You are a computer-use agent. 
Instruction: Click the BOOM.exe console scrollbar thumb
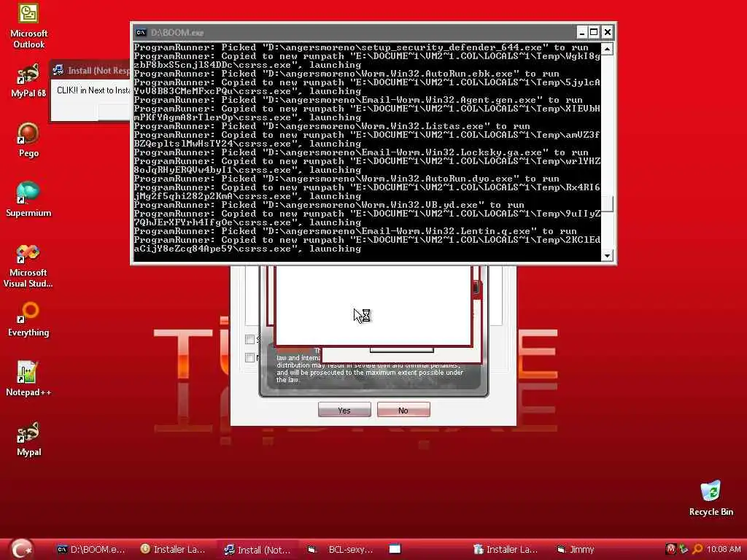[606, 204]
